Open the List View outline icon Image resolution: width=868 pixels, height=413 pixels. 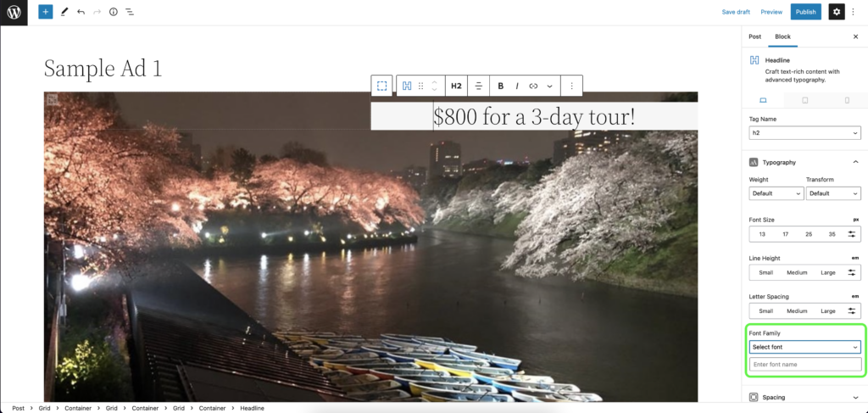pos(129,12)
